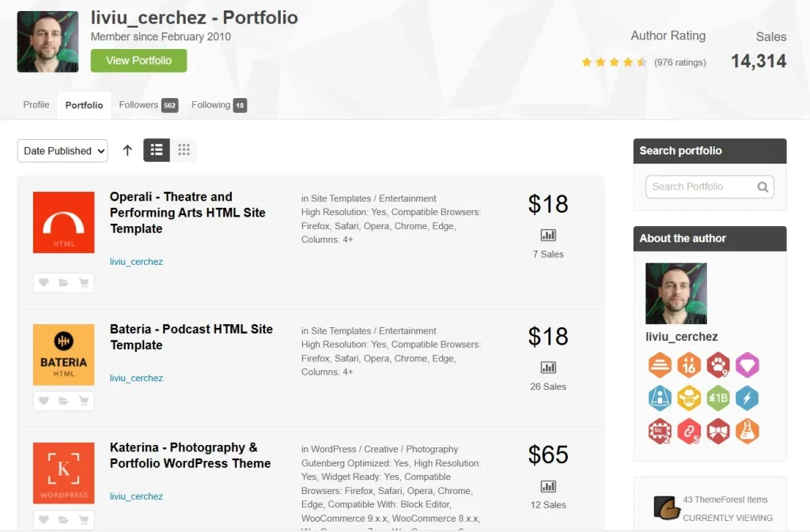Screen dimensions: 810x532
Task: Click the search magnifier icon
Action: (x=763, y=187)
